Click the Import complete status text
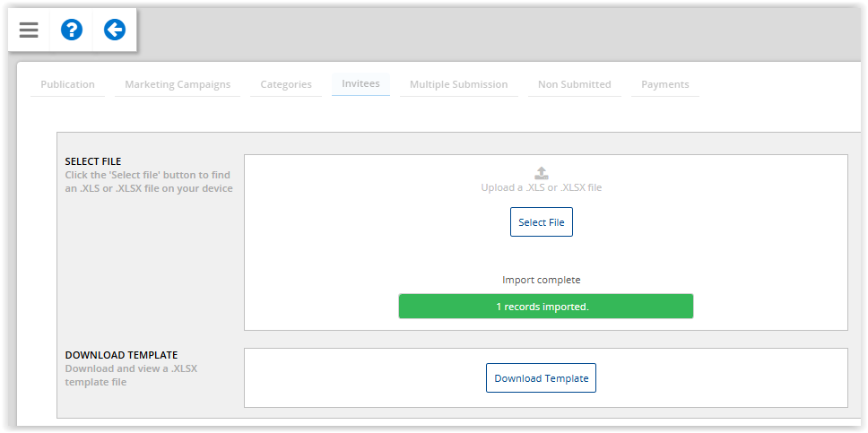This screenshot has height=433, width=868. click(541, 280)
